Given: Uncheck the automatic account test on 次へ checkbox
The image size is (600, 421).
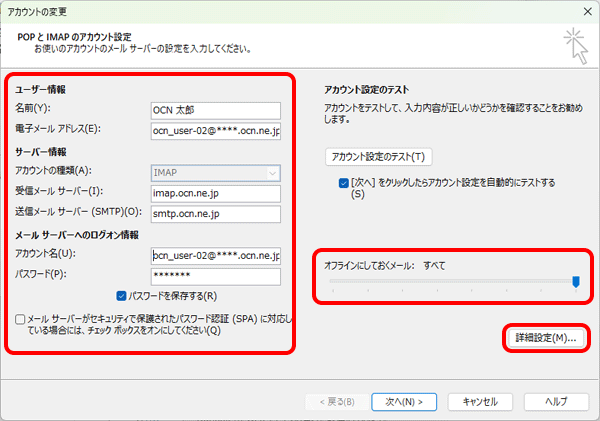Looking at the screenshot, I should (344, 184).
